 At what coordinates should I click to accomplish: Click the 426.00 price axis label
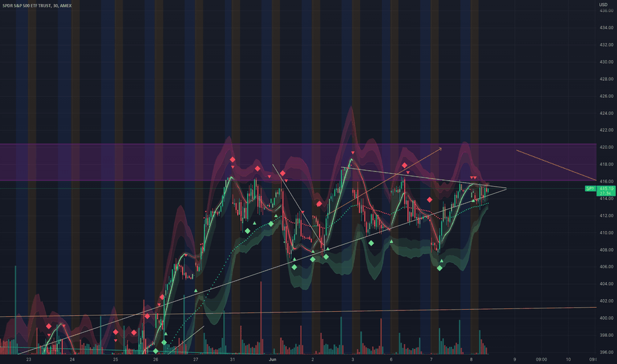coord(606,96)
